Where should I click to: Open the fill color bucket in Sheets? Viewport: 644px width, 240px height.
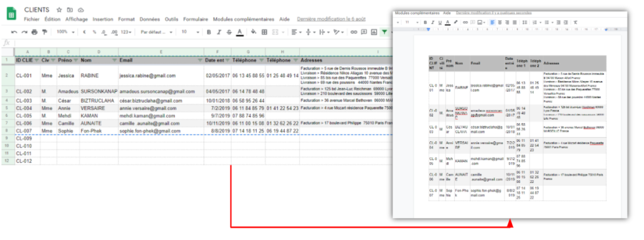point(253,32)
